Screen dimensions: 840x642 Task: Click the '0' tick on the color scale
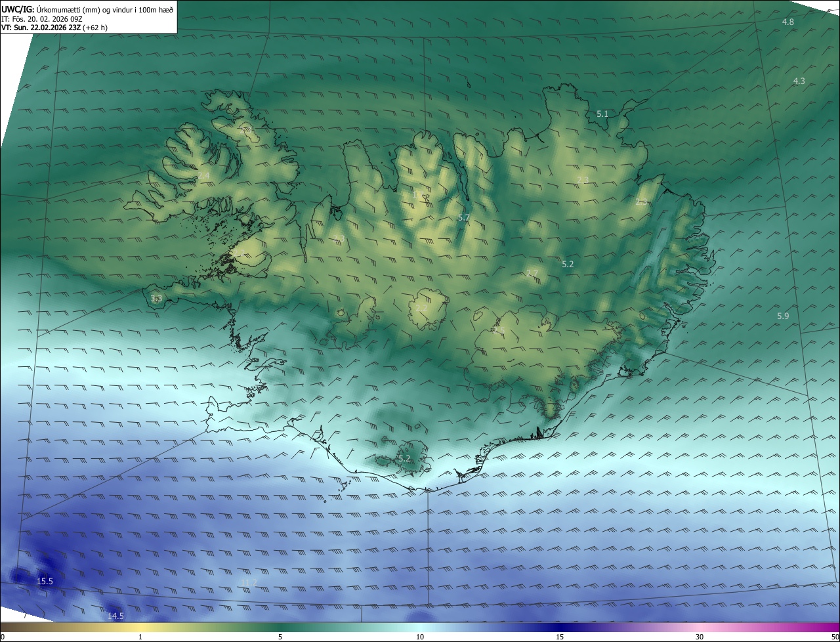coord(3,637)
